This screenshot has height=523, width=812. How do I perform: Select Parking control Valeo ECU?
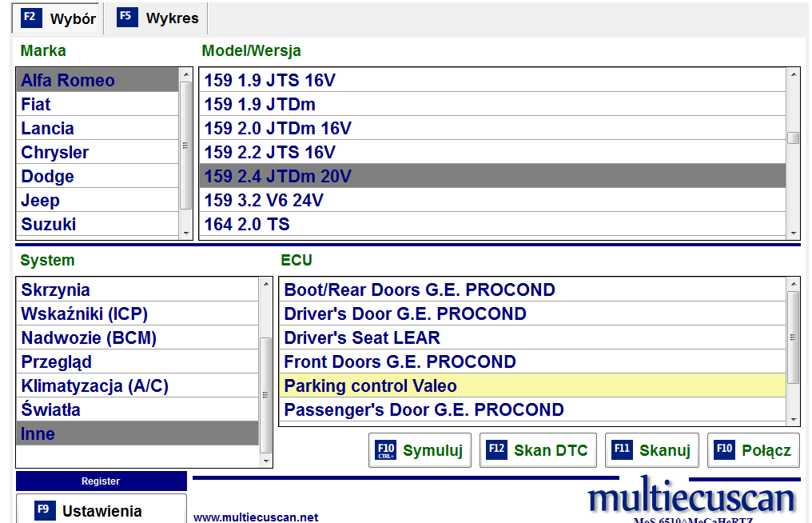[x=532, y=385]
